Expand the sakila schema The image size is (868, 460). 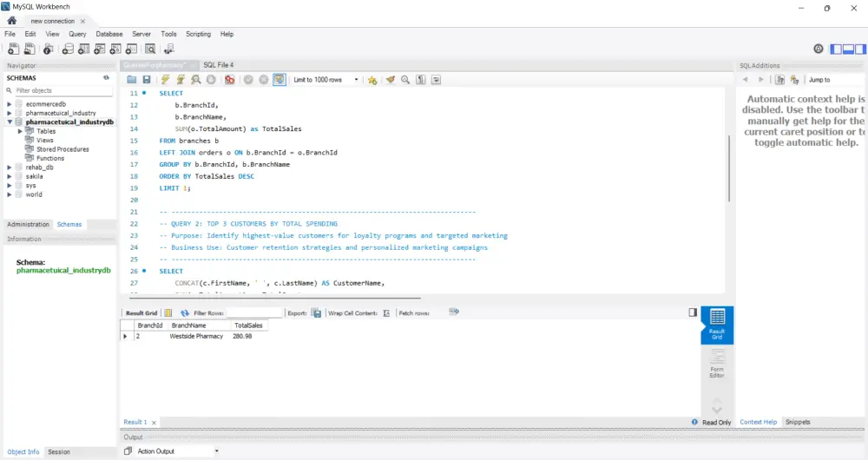point(10,176)
